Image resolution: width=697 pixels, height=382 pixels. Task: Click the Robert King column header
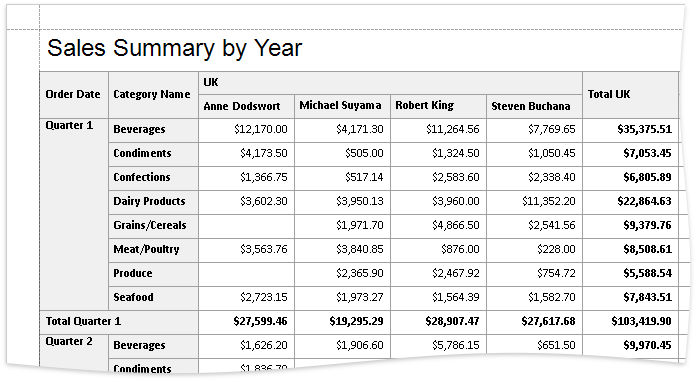pyautogui.click(x=438, y=106)
